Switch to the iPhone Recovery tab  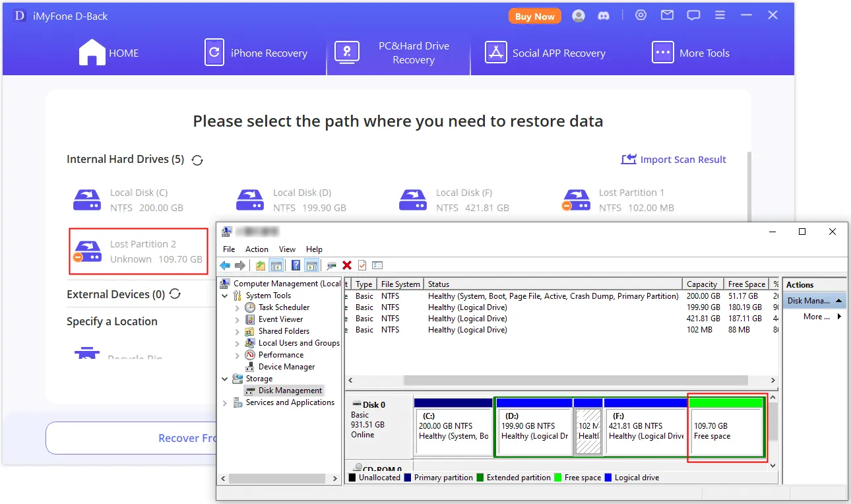(256, 53)
